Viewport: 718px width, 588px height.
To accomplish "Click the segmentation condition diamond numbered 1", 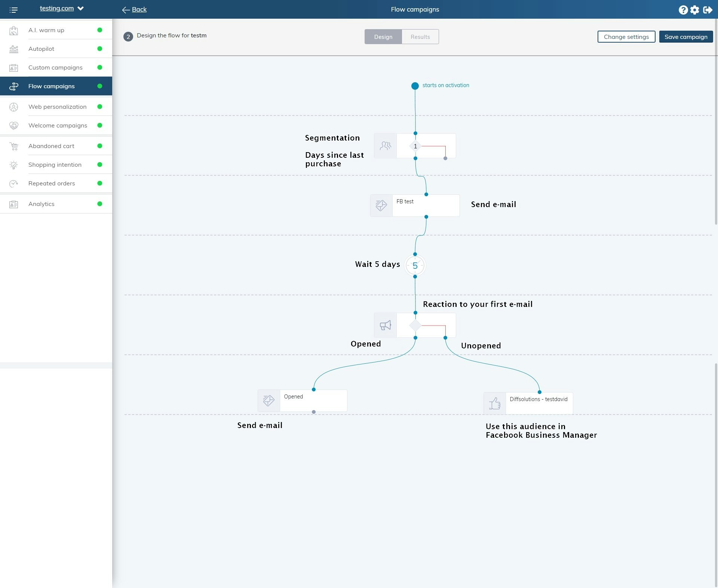I will coord(415,146).
